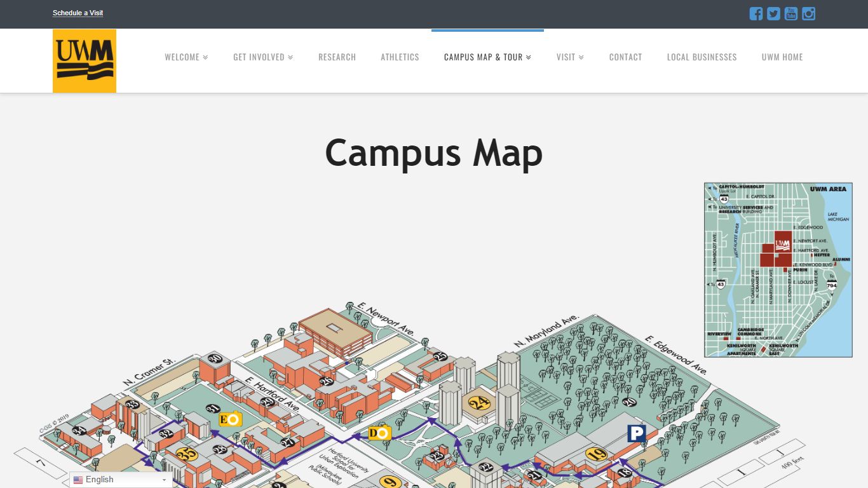Go to the Research page

point(337,57)
